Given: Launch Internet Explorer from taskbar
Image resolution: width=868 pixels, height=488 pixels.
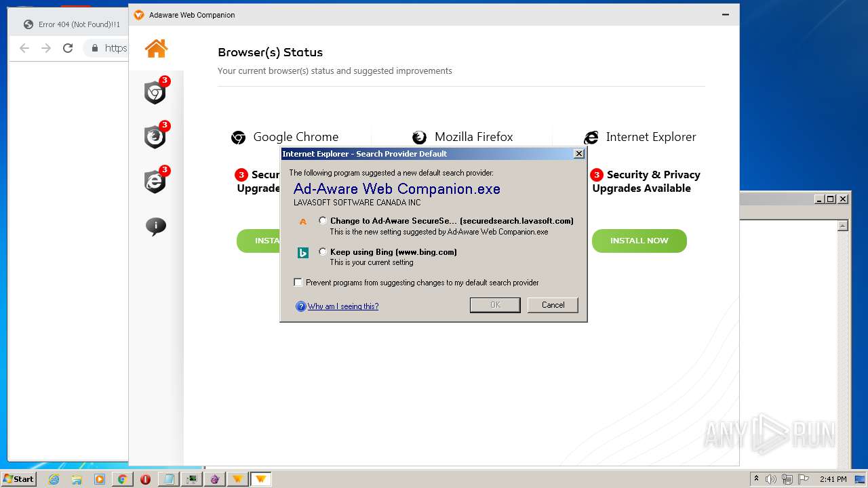Looking at the screenshot, I should pyautogui.click(x=54, y=479).
